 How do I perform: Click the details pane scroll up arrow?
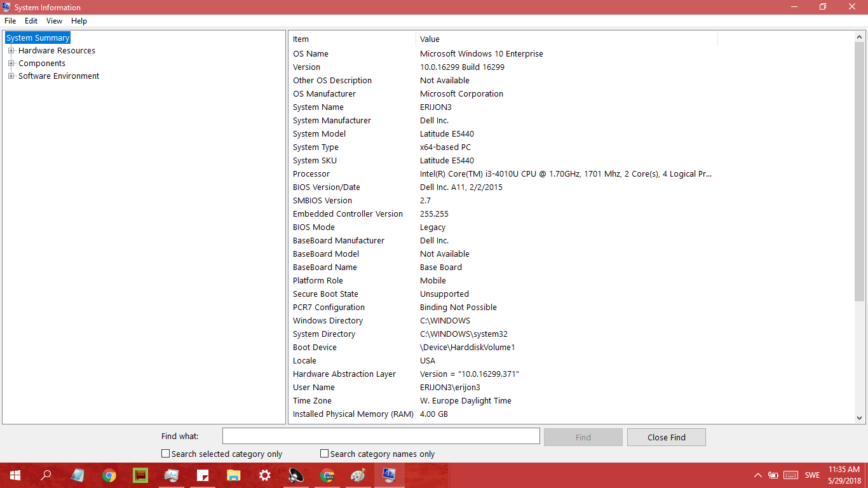pos(860,37)
